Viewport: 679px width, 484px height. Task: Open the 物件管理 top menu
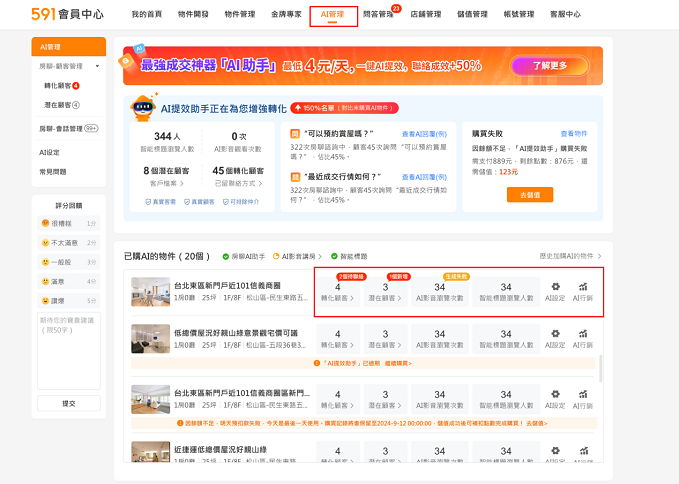pos(239,15)
